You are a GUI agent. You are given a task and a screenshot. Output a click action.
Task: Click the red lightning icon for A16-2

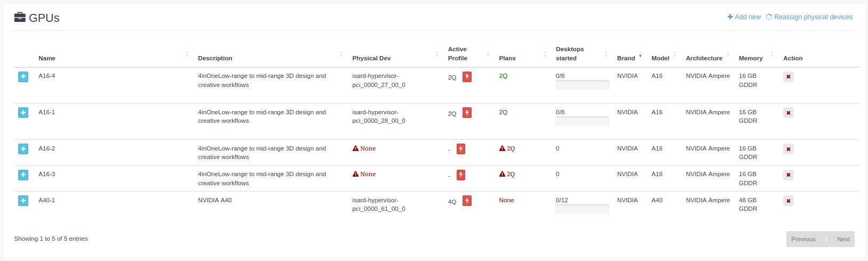click(x=461, y=149)
